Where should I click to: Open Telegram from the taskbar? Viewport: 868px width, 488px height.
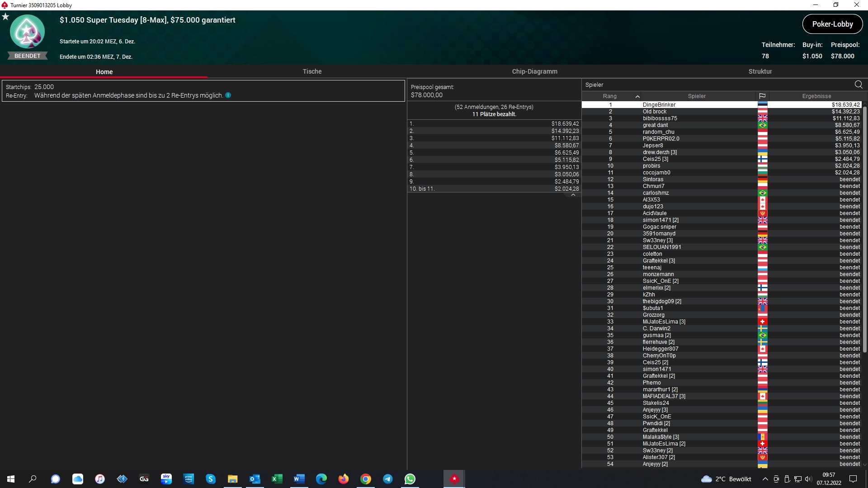click(x=387, y=479)
